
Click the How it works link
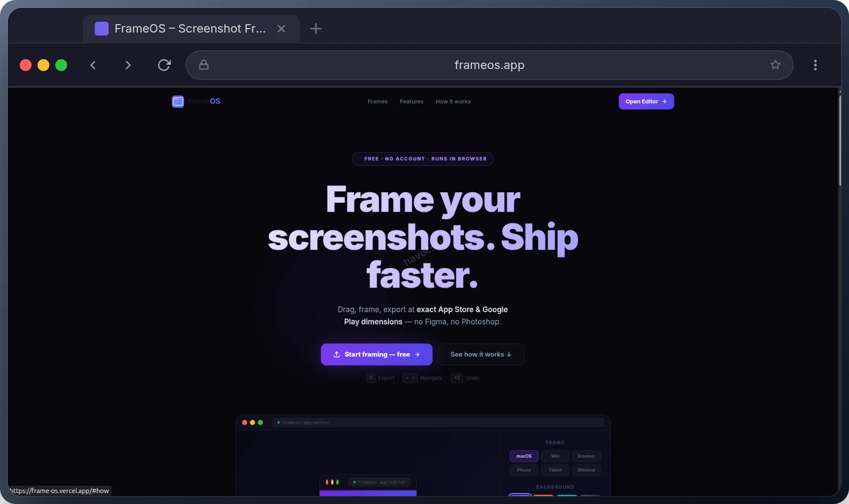click(x=453, y=101)
